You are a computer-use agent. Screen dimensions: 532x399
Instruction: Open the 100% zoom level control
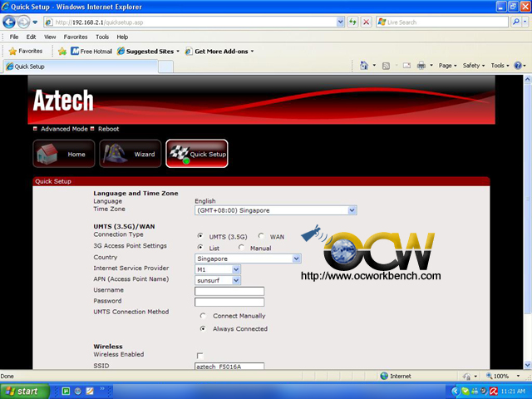[x=503, y=376]
